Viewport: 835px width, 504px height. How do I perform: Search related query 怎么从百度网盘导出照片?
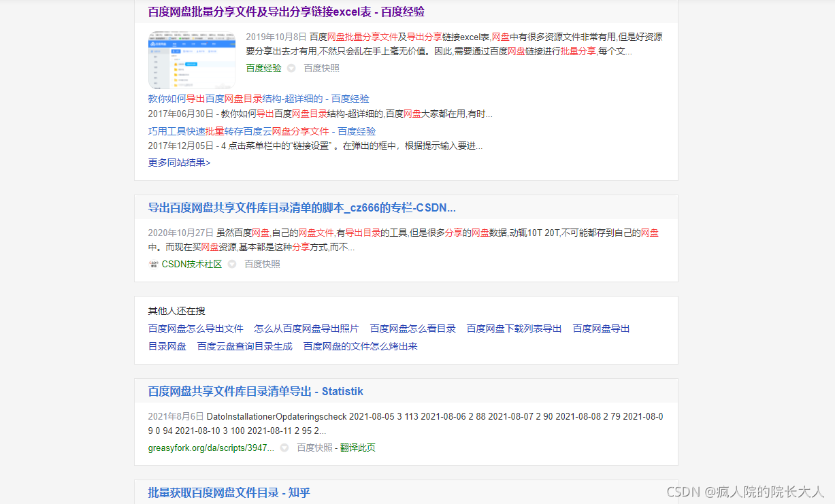[x=307, y=329]
